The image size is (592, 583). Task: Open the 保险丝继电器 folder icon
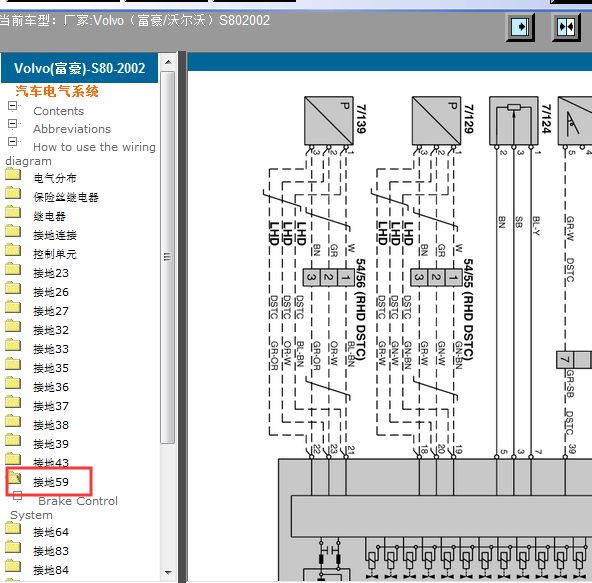[x=13, y=193]
